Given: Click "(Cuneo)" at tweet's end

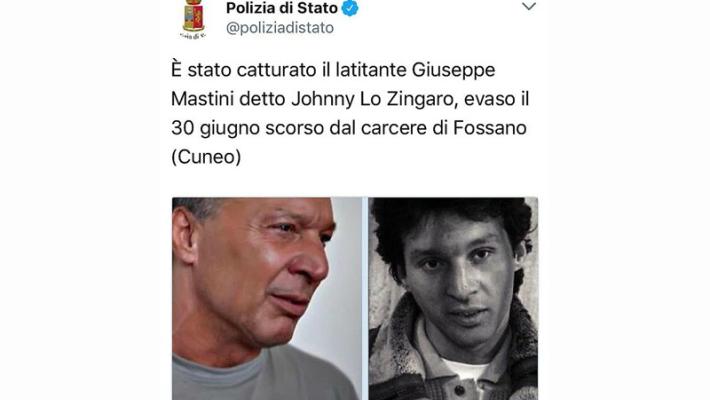Looking at the screenshot, I should pos(206,157).
